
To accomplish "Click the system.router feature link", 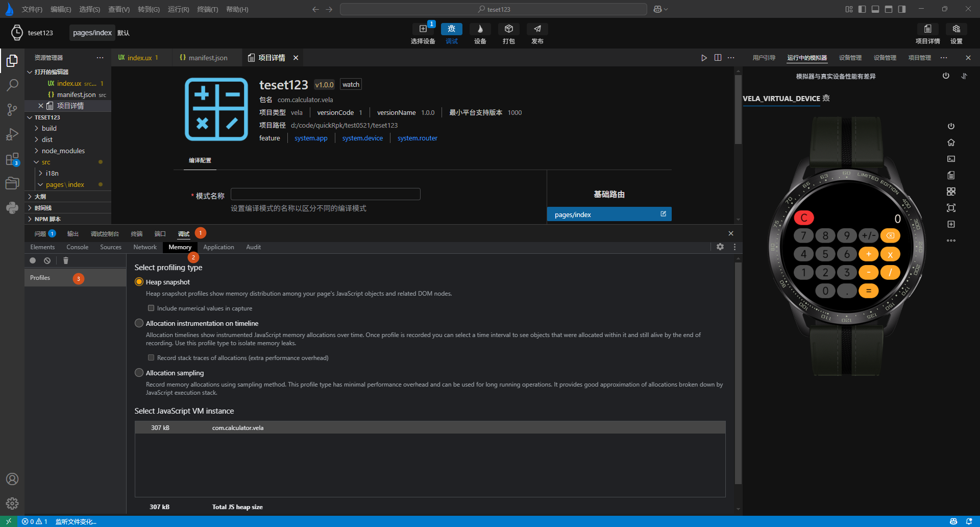I will (x=417, y=138).
